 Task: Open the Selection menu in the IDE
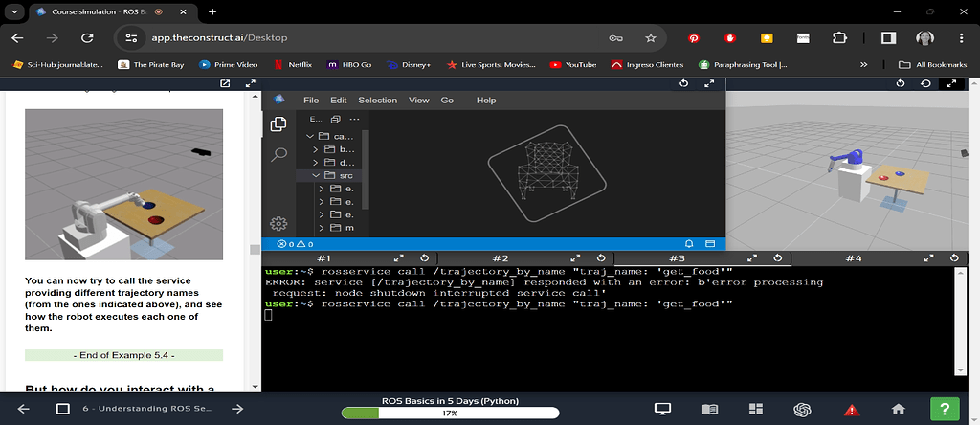[377, 101]
